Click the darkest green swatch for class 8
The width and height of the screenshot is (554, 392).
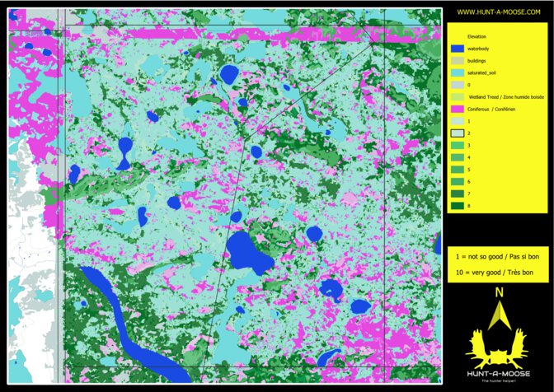coord(458,206)
